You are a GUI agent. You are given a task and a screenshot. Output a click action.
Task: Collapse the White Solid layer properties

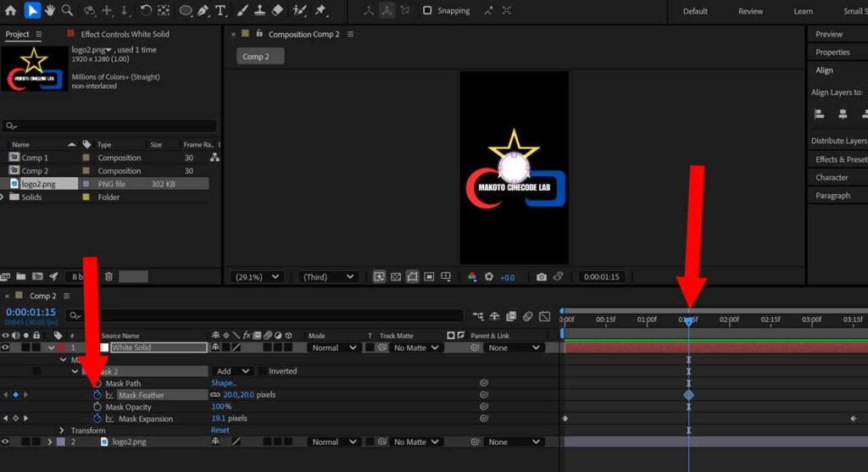51,347
